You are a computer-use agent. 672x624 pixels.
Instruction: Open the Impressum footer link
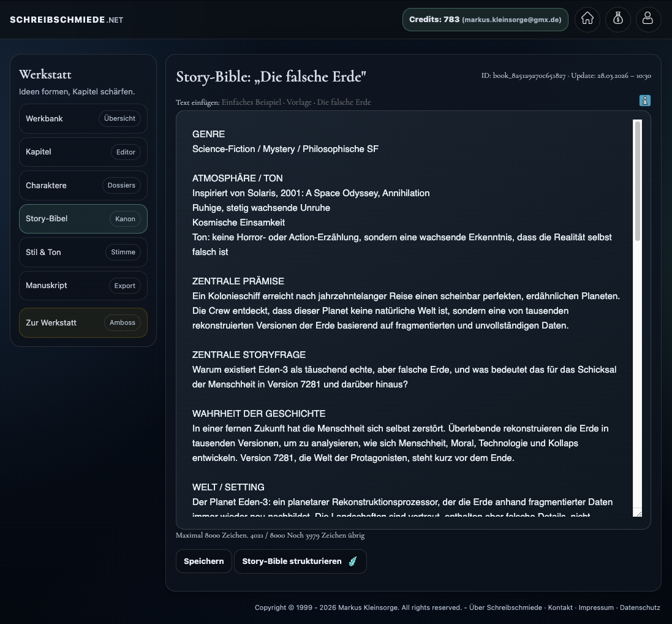pyautogui.click(x=596, y=607)
